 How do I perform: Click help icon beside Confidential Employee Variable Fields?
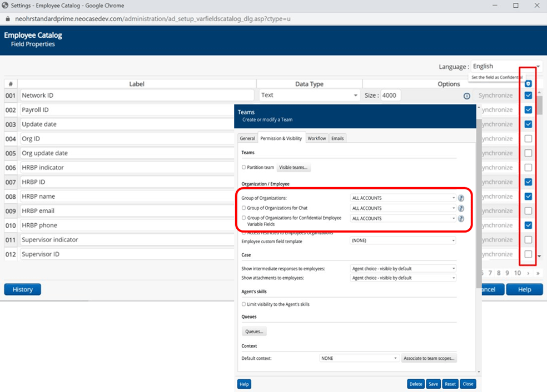tap(461, 218)
